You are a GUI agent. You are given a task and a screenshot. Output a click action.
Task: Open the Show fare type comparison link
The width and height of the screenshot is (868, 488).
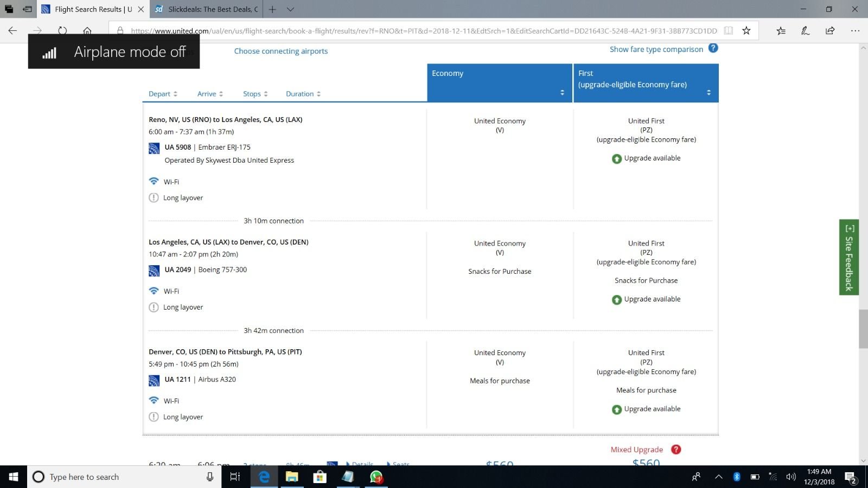pyautogui.click(x=656, y=49)
